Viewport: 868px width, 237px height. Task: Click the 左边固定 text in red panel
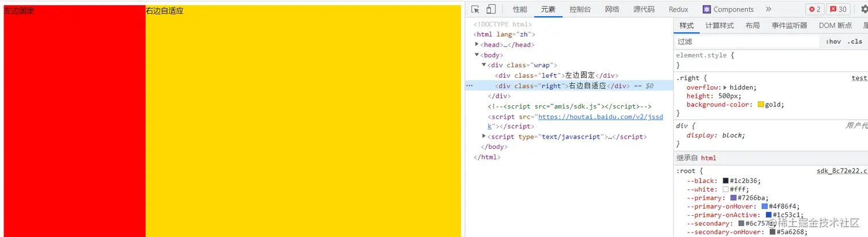pos(19,10)
